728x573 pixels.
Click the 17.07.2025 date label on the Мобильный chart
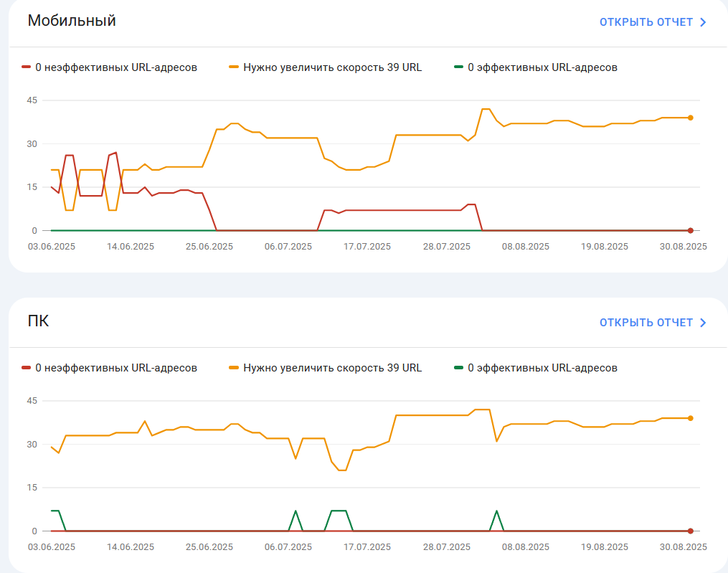[367, 247]
